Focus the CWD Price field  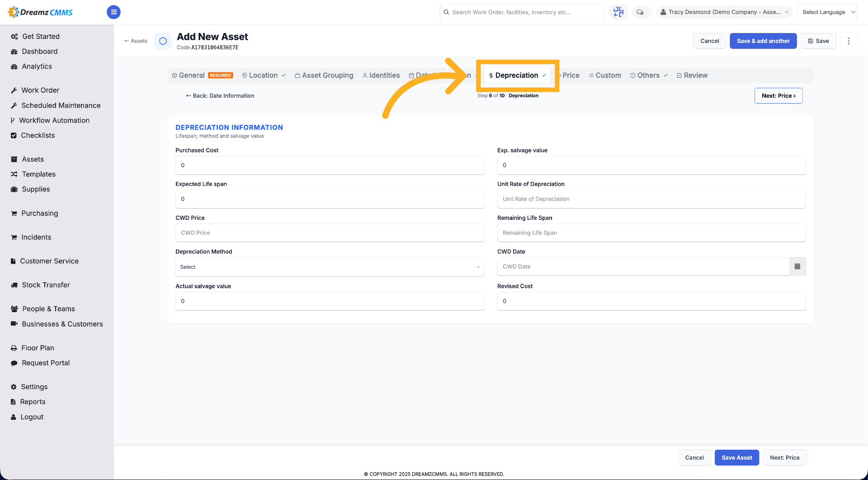[330, 233]
